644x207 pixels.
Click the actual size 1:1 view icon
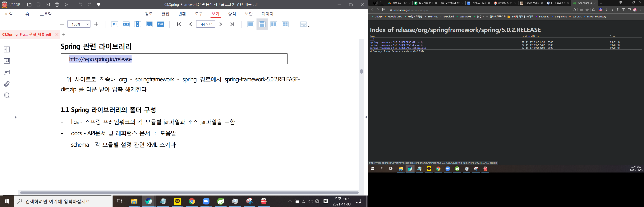click(114, 24)
